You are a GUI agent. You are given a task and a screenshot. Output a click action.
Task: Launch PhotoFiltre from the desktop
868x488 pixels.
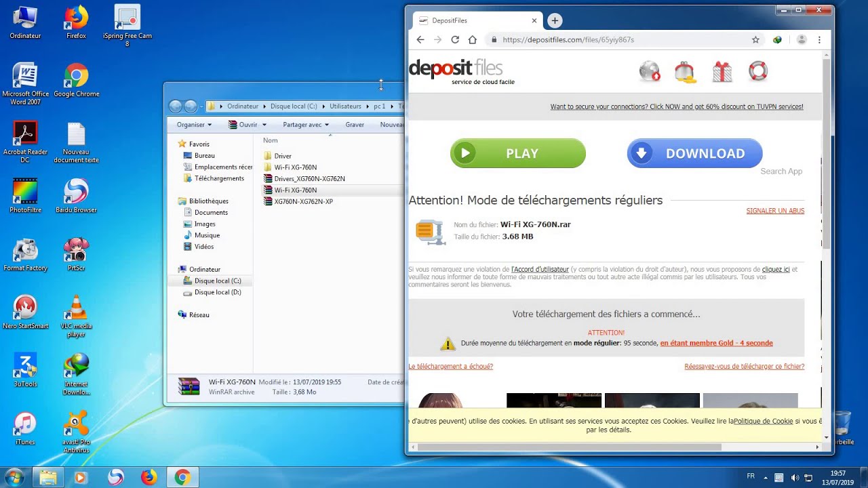25,197
